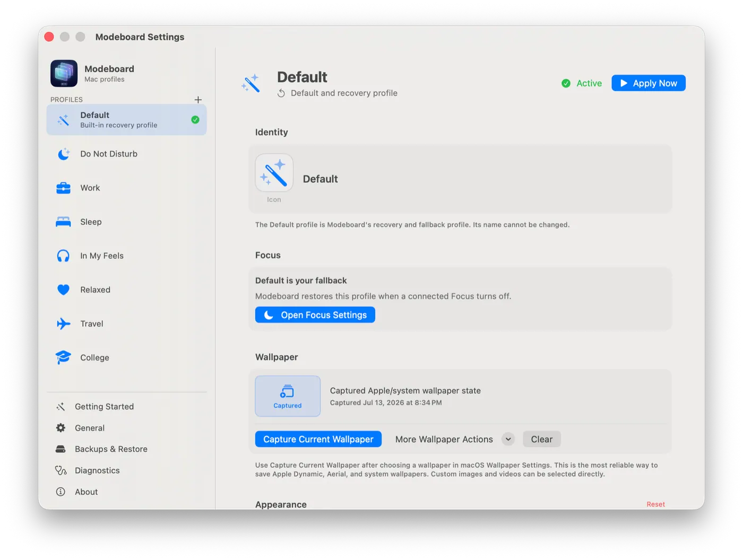This screenshot has width=743, height=560.
Task: Click the 'Default and recovery profile' subtitle
Action: tap(344, 93)
